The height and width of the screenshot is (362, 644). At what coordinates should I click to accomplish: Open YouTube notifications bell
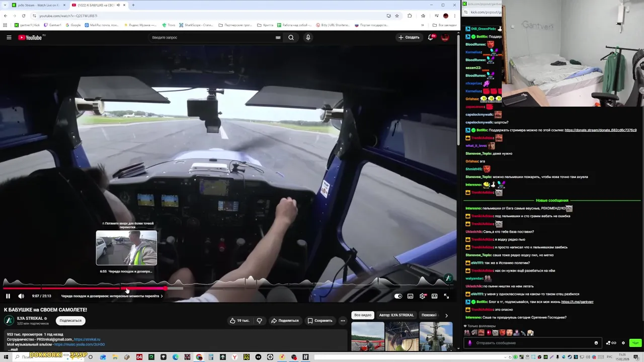tap(431, 37)
